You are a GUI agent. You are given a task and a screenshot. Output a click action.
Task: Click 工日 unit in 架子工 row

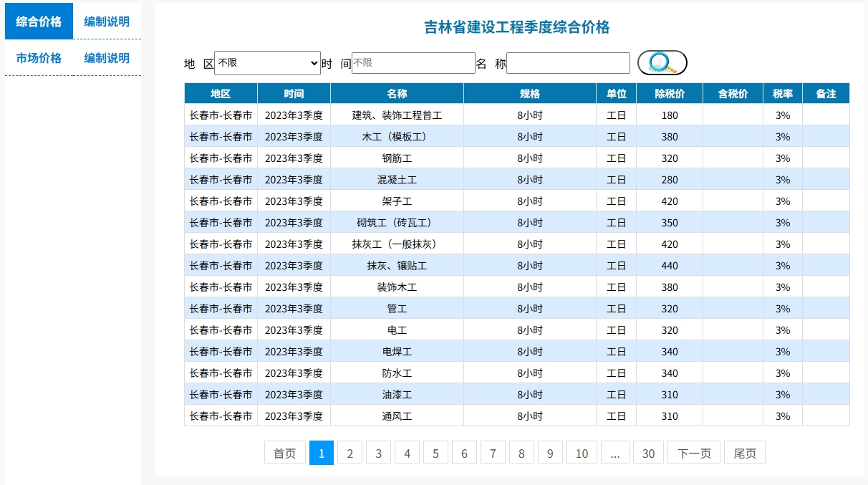(x=617, y=201)
